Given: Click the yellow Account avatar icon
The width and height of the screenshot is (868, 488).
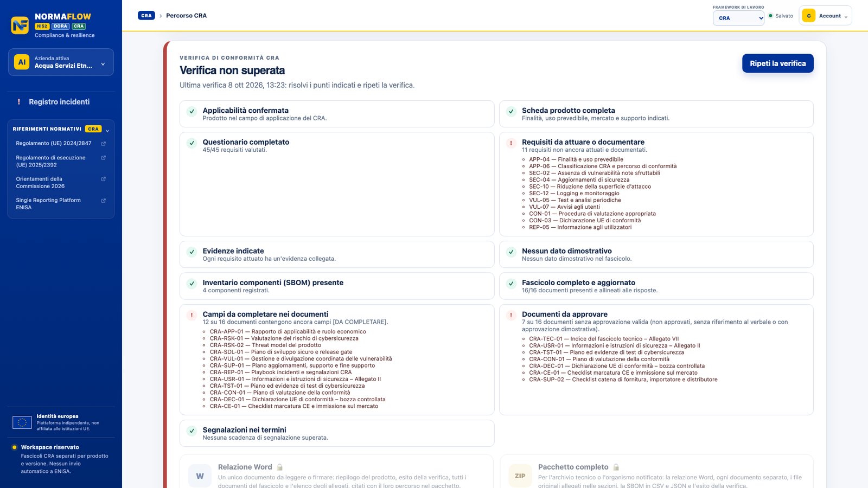Looking at the screenshot, I should tap(809, 16).
